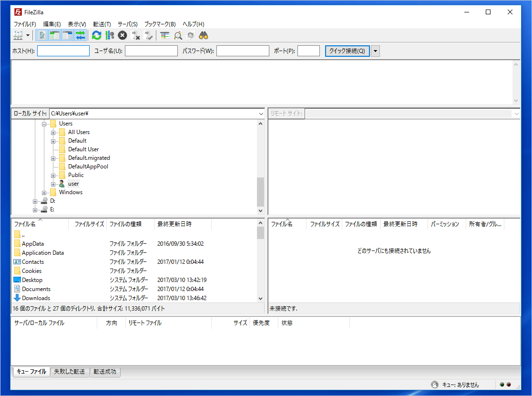Open the directory listing filters dialog icon
Viewport: 532px width, 396px height.
165,35
